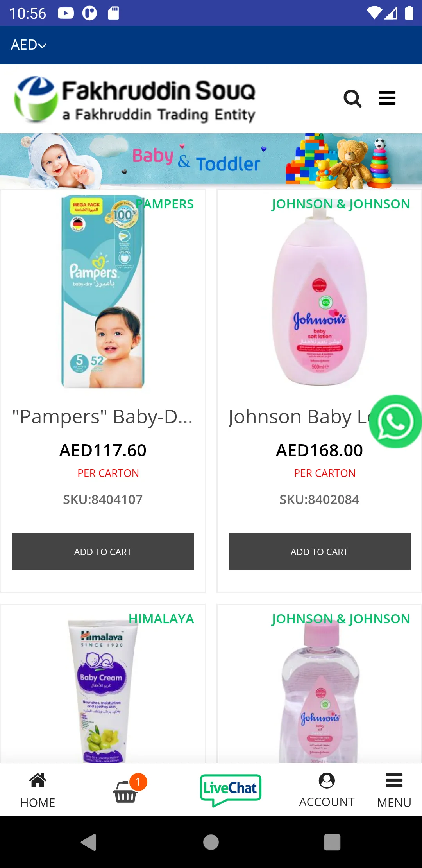The image size is (422, 868).
Task: Go to Home in bottom bar
Action: point(38,790)
